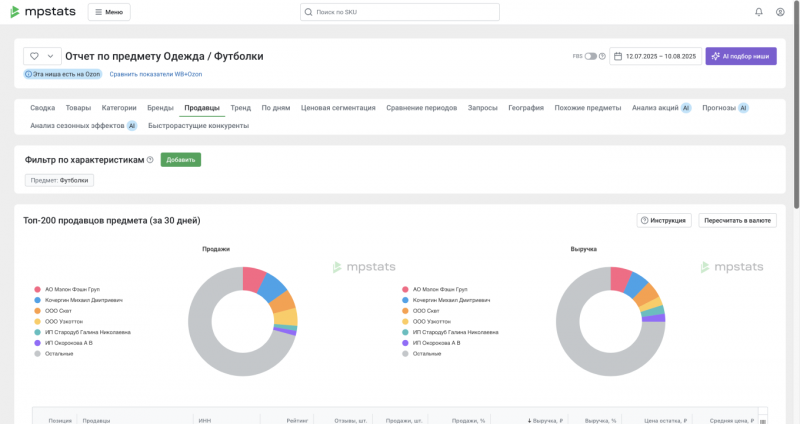Screen dimensions: 800x424
Task: Open the Меню dropdown
Action: pyautogui.click(x=109, y=12)
